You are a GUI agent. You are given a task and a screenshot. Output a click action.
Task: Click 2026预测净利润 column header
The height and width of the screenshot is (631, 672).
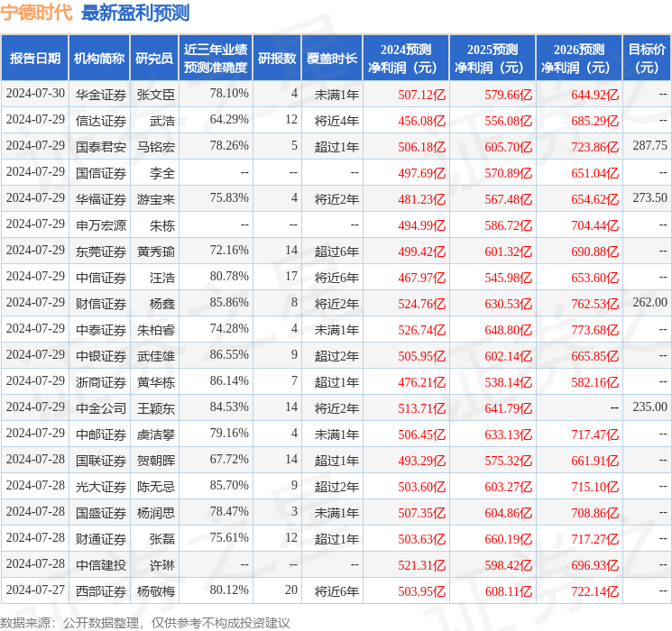tap(579, 59)
